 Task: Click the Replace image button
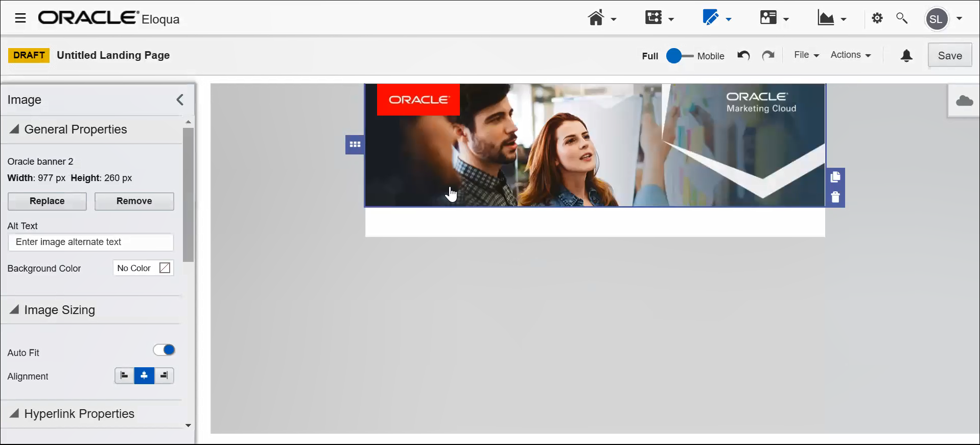[47, 201]
